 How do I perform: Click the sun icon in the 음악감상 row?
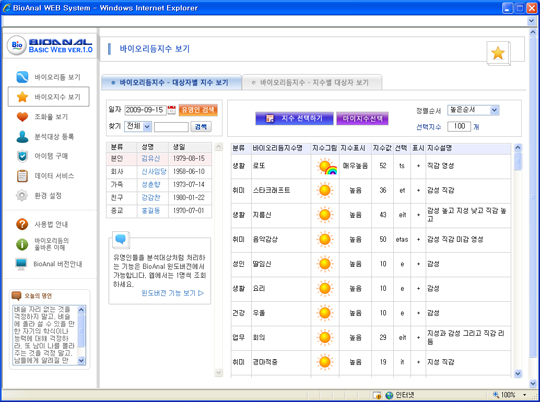pos(325,239)
